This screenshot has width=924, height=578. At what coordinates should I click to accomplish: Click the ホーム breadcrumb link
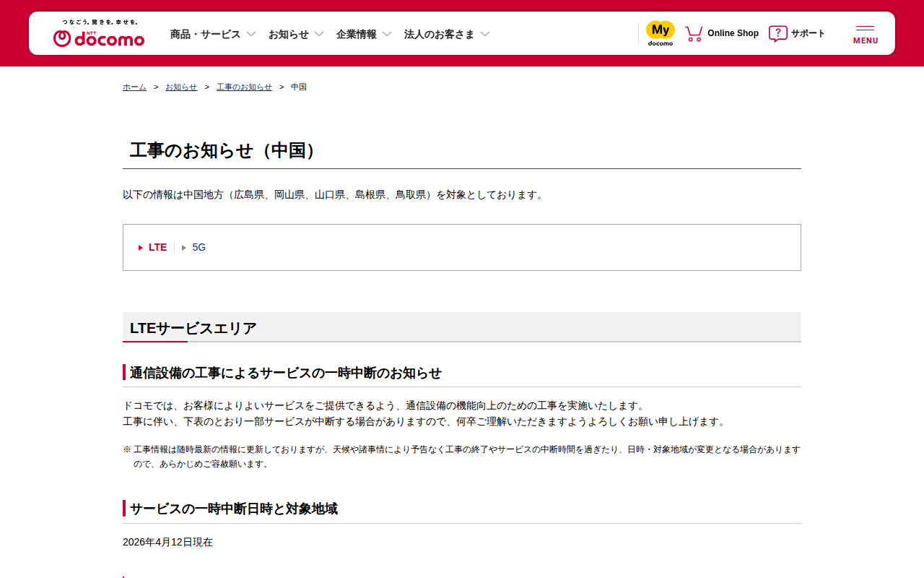click(134, 87)
